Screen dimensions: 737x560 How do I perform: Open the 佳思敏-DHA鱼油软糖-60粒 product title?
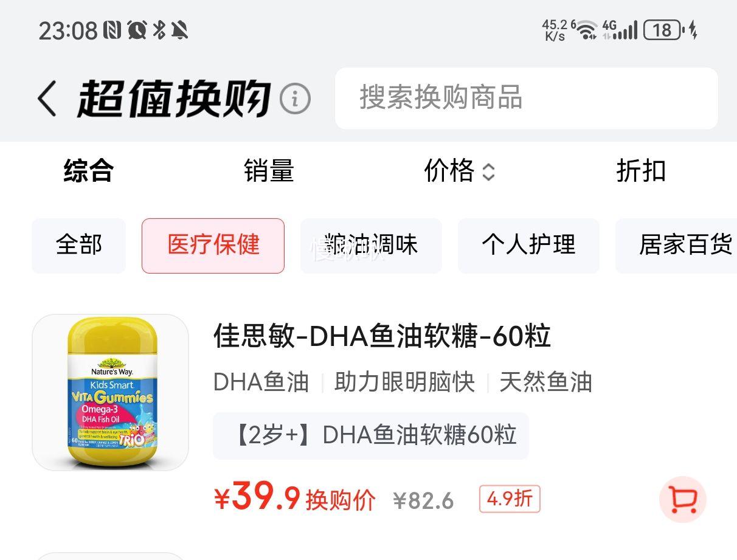383,335
